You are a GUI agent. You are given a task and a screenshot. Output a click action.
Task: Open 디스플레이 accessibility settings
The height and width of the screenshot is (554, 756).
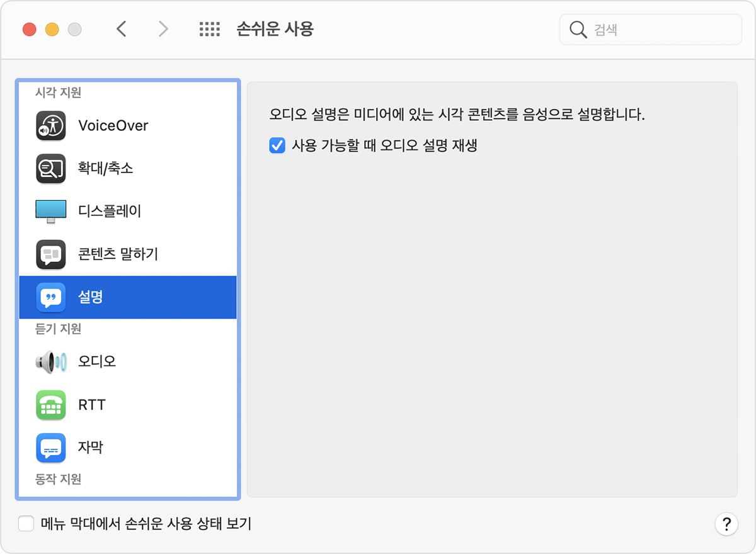pos(50,211)
